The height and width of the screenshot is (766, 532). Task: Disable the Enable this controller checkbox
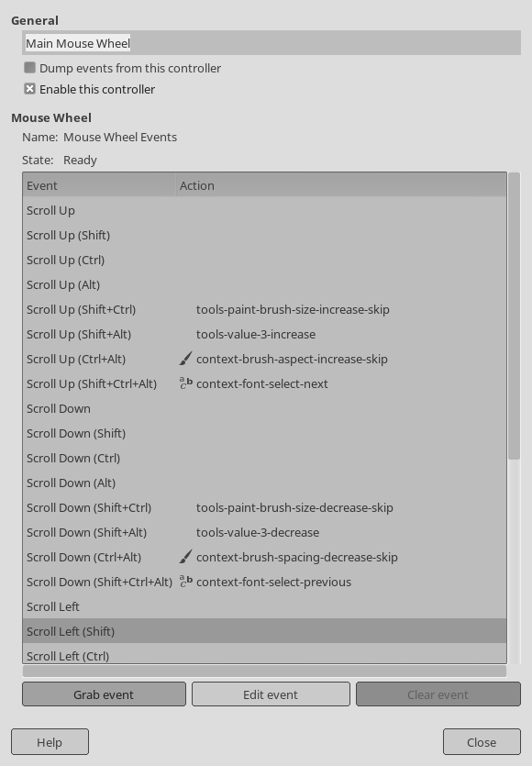coord(29,89)
